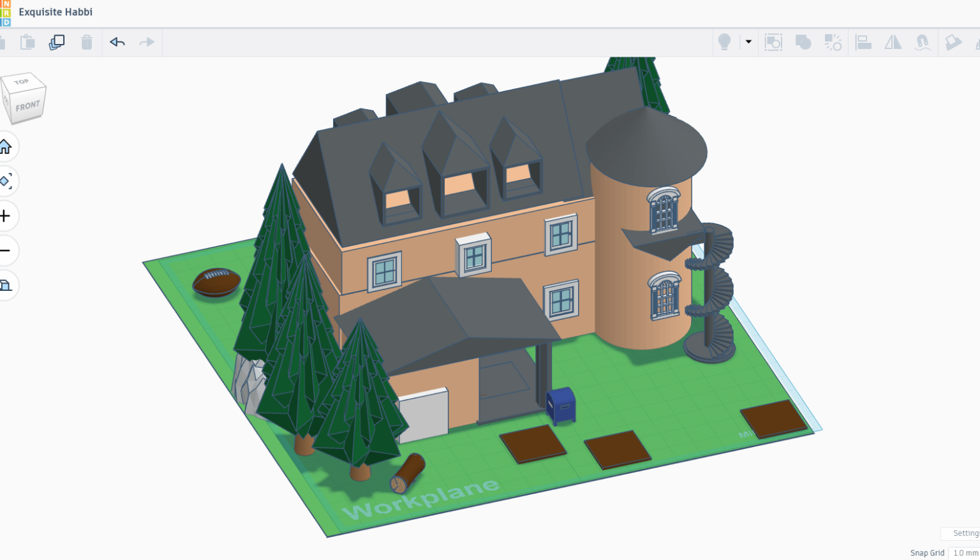Viewport: 980px width, 560px height.
Task: Open the Snap Grid 1.0 mm dropdown
Action: 963,553
